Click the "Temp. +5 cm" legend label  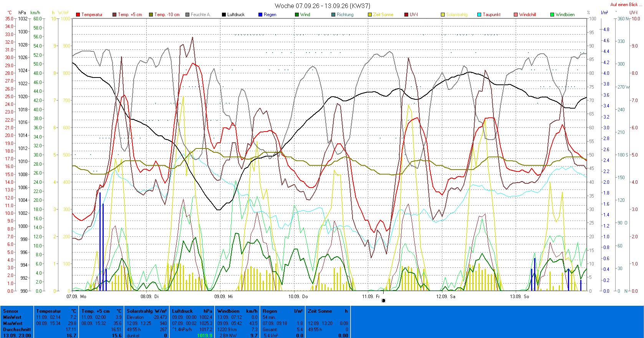point(130,15)
